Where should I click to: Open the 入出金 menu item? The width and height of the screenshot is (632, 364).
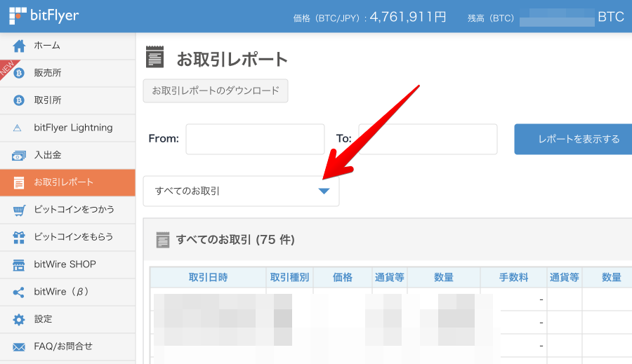click(67, 156)
